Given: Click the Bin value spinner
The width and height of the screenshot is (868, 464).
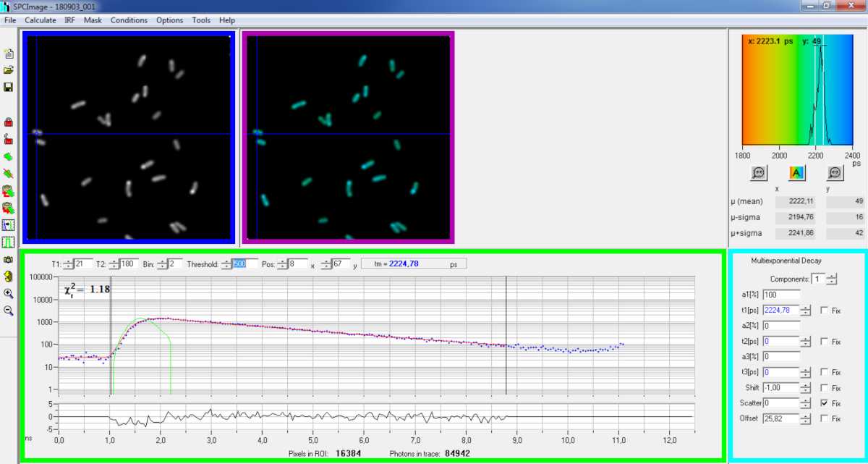Looking at the screenshot, I should (x=162, y=265).
